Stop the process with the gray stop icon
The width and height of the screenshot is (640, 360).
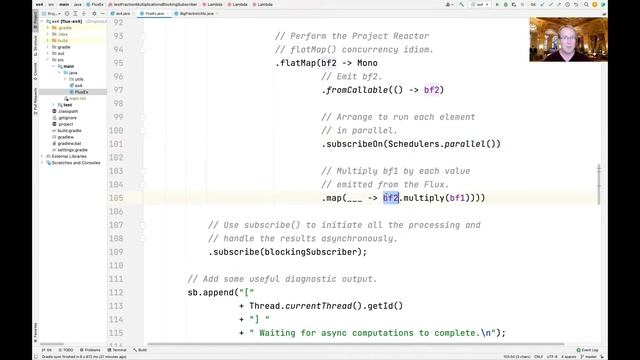click(522, 4)
